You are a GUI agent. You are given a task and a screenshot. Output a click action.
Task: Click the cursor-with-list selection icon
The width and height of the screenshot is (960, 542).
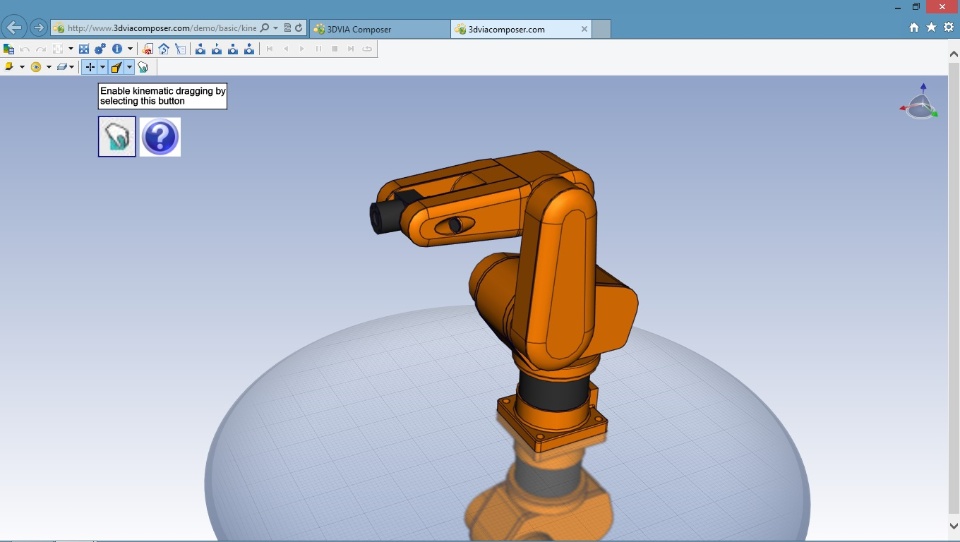pyautogui.click(x=180, y=49)
